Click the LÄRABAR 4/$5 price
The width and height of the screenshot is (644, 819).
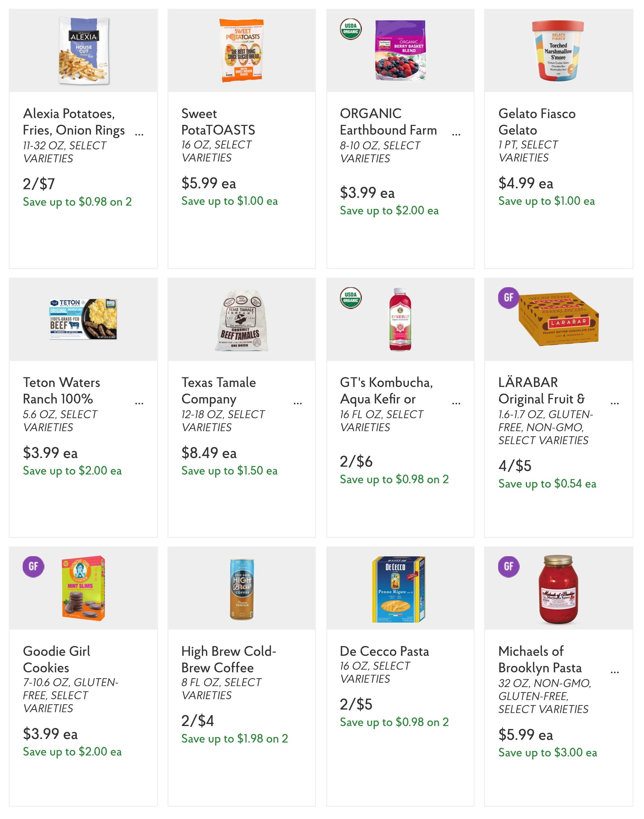pos(515,466)
